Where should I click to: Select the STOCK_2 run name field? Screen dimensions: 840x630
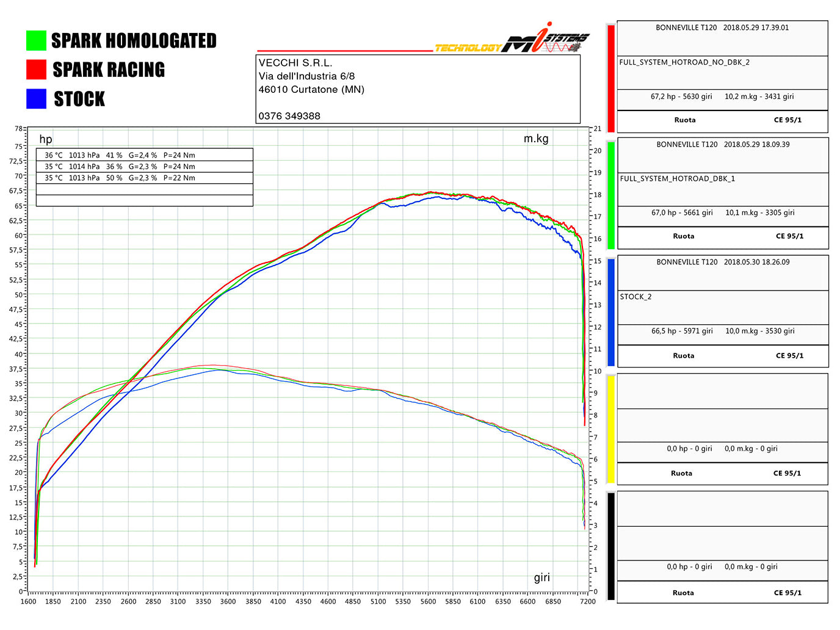point(635,297)
